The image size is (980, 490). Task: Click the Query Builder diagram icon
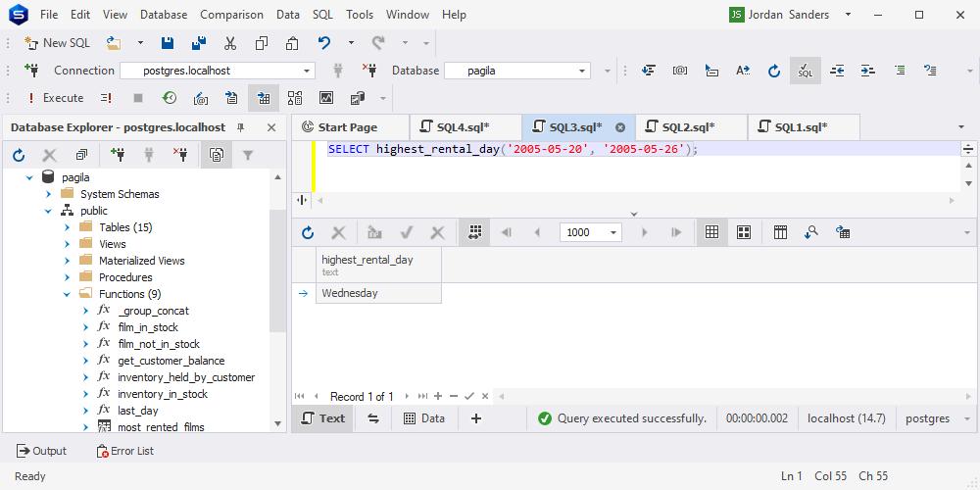click(x=295, y=98)
